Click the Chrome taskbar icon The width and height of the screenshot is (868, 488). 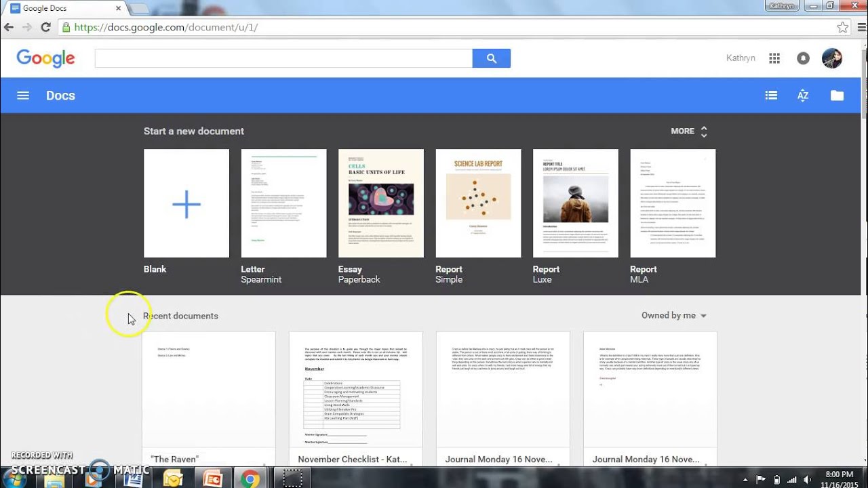point(250,479)
